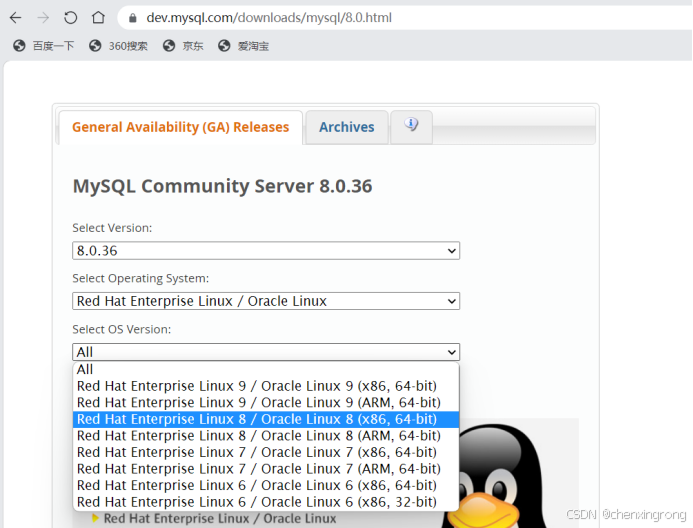Collapse the Select OS Version dropdown
Image resolution: width=693 pixels, height=528 pixels.
point(266,352)
